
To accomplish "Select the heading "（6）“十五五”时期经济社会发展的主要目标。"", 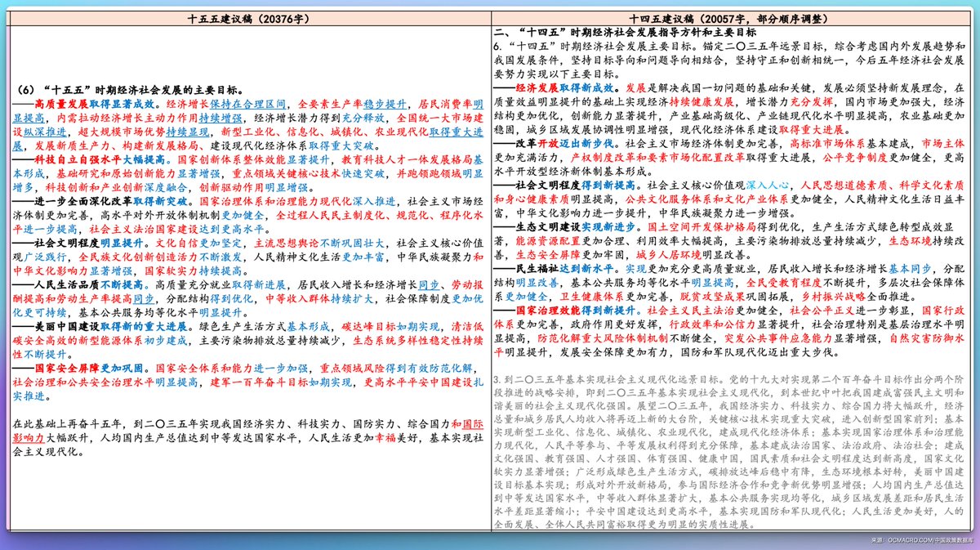I will coord(130,90).
